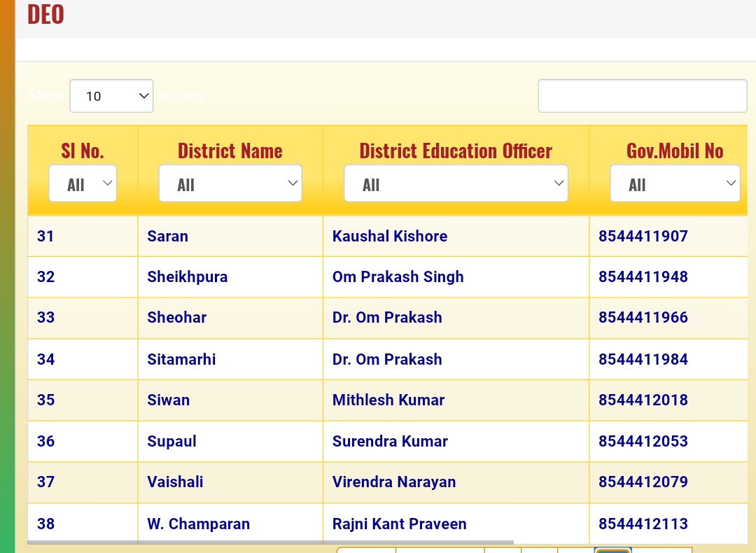Click officer name Kaushal Kishore

coord(389,236)
